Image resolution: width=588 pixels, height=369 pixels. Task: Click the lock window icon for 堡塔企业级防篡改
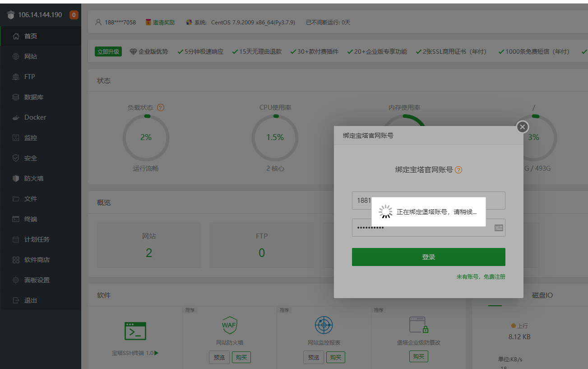[419, 325]
